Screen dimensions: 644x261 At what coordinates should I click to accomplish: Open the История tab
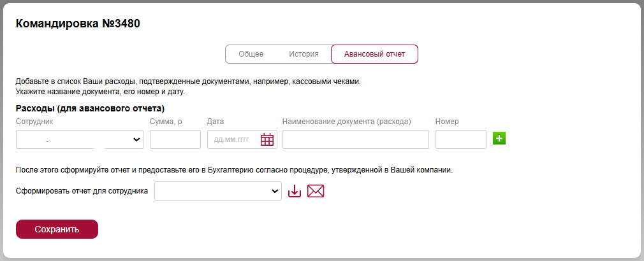(x=304, y=54)
